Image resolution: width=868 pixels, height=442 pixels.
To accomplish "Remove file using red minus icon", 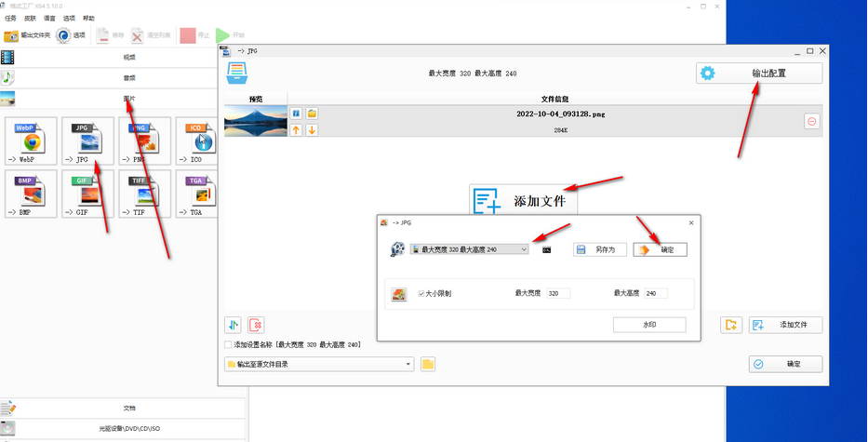I will click(x=812, y=121).
